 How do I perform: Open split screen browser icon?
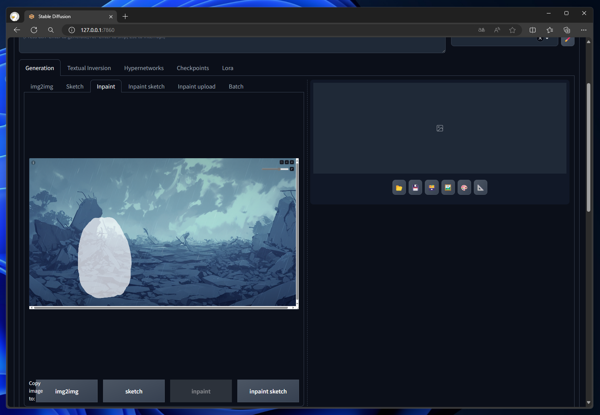pyautogui.click(x=532, y=30)
